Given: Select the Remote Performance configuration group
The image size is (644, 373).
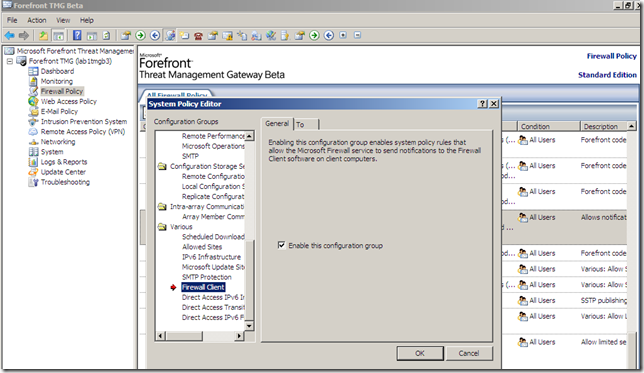Looking at the screenshot, I should point(213,136).
